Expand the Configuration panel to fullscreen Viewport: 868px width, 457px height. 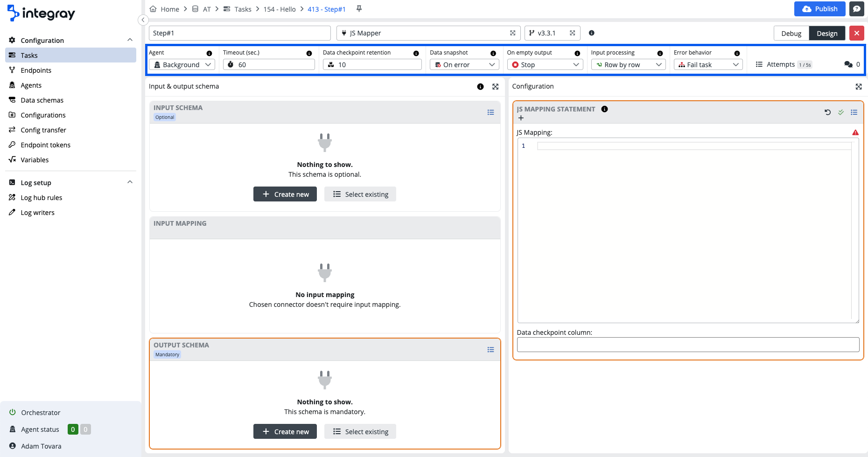point(858,86)
